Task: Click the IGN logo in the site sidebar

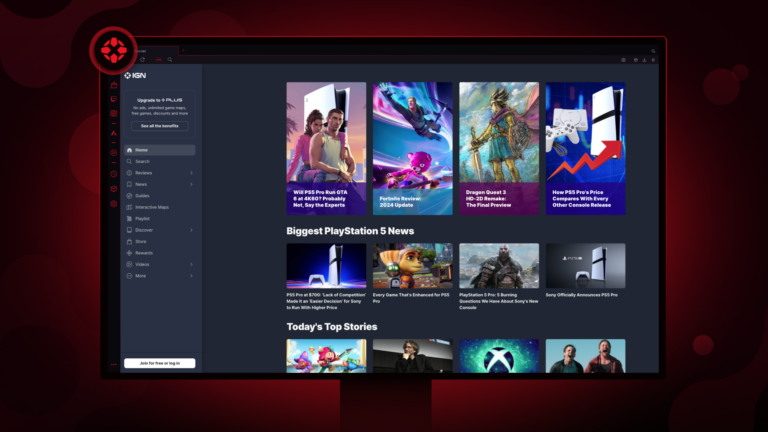Action: click(135, 75)
